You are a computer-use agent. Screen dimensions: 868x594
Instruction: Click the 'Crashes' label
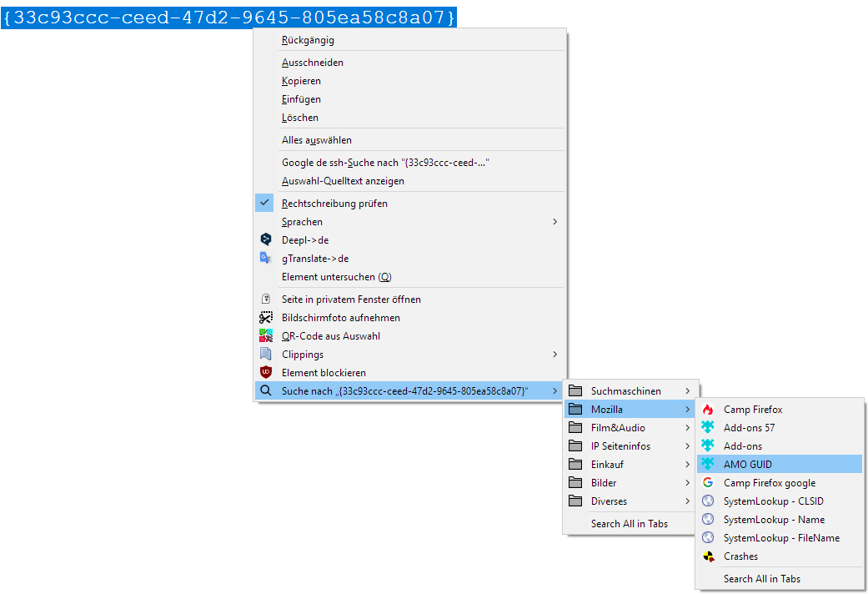pos(740,556)
